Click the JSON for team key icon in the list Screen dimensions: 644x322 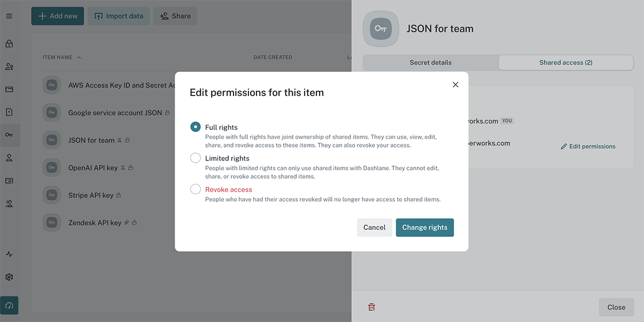[x=52, y=140]
